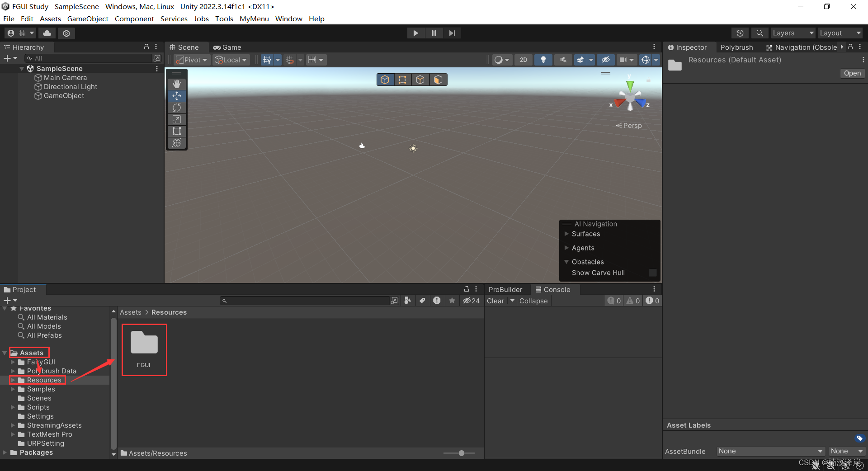
Task: Select the Hand view tool
Action: point(177,84)
